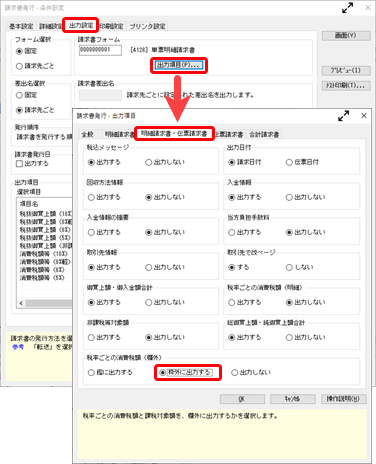
Task: Choose 欄に出力する for 消費税額(欄外)
Action: 110,372
